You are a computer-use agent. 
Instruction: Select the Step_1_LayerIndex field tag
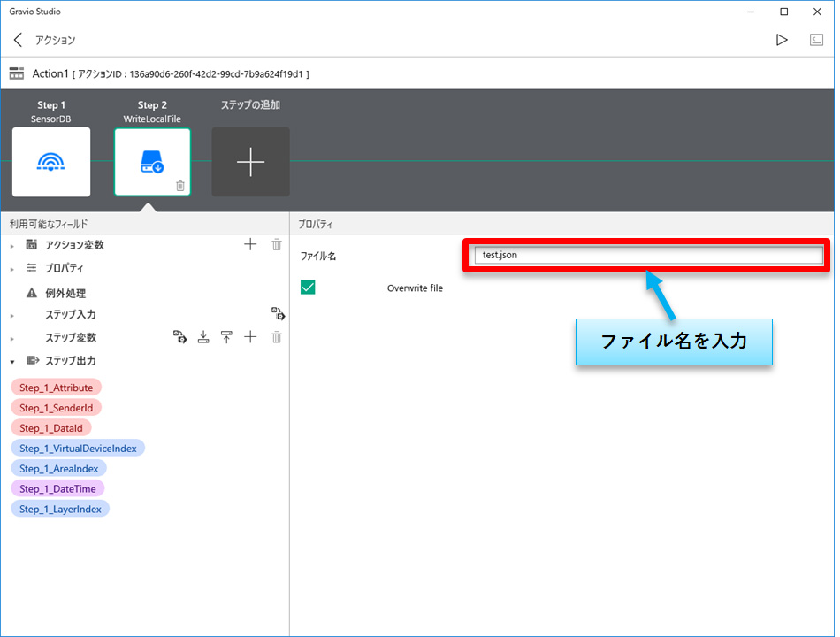coord(60,509)
